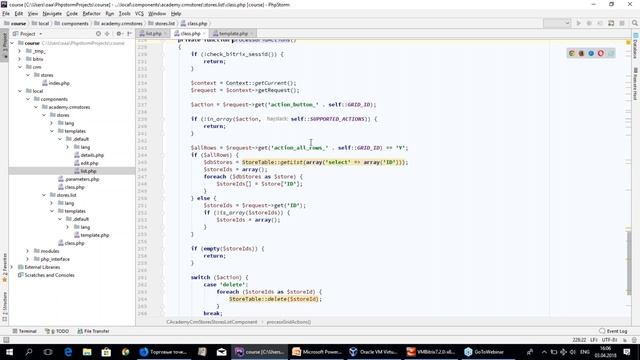Click CAcademyCrmStoresStoresListComponent breadcrumb
The width and height of the screenshot is (640, 360).
[x=211, y=322]
